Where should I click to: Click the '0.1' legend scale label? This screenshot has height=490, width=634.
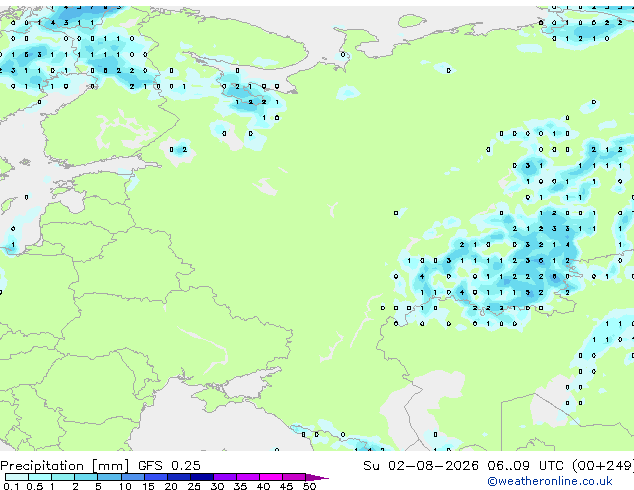(x=11, y=486)
